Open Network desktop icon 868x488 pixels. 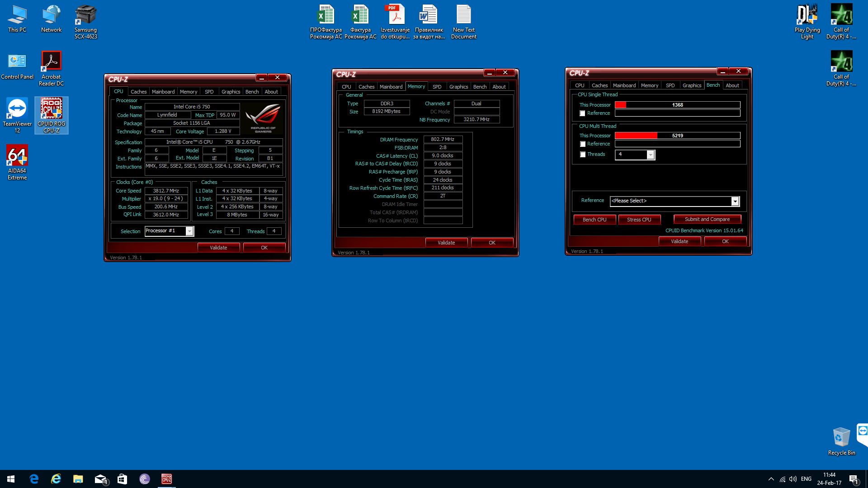click(x=51, y=19)
